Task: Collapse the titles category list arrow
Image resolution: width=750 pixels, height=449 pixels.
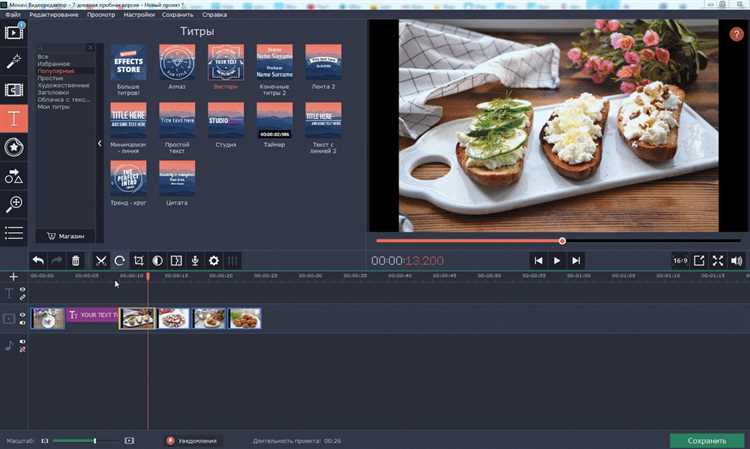Action: (99, 144)
